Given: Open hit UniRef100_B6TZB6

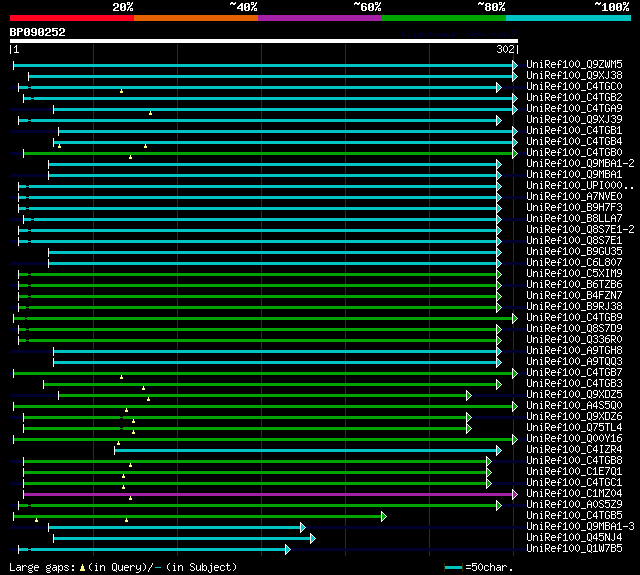Looking at the screenshot, I should pos(574,285).
